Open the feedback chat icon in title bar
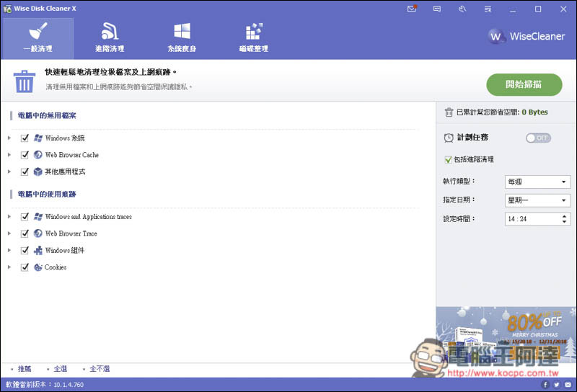 pos(437,9)
